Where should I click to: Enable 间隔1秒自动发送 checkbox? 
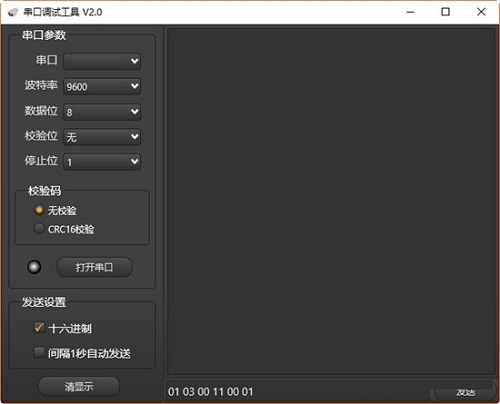tap(39, 353)
